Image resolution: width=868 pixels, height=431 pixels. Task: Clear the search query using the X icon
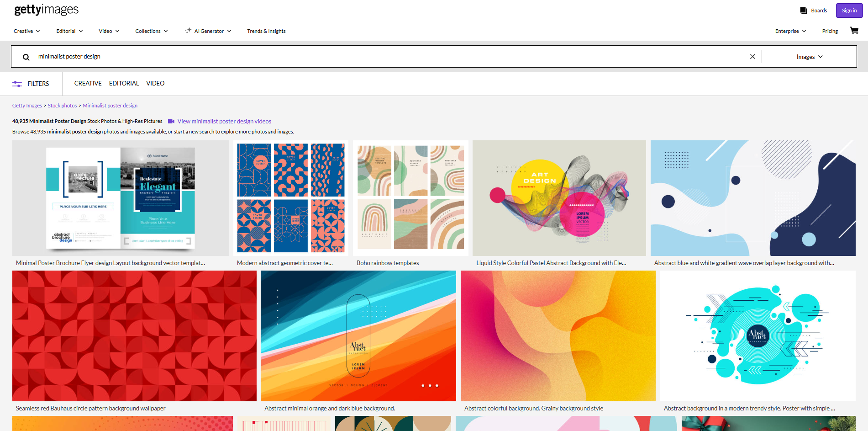click(752, 56)
